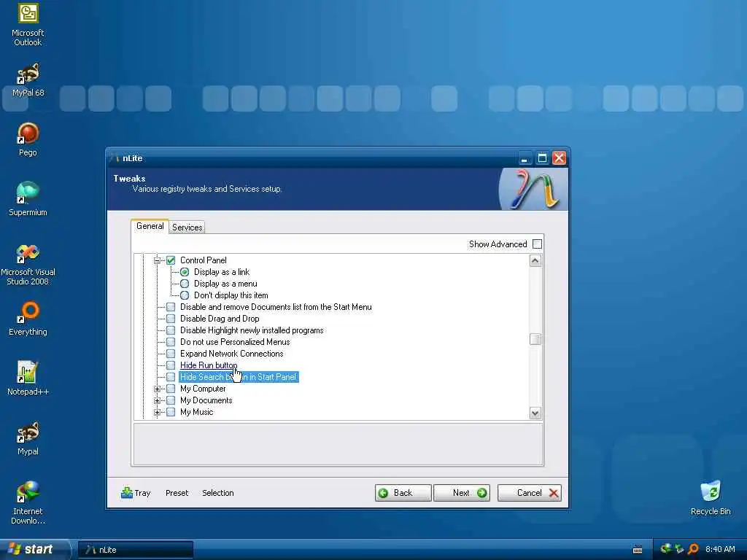Viewport: 747px width, 560px height.
Task: Click the empty tweak description box
Action: [x=338, y=444]
